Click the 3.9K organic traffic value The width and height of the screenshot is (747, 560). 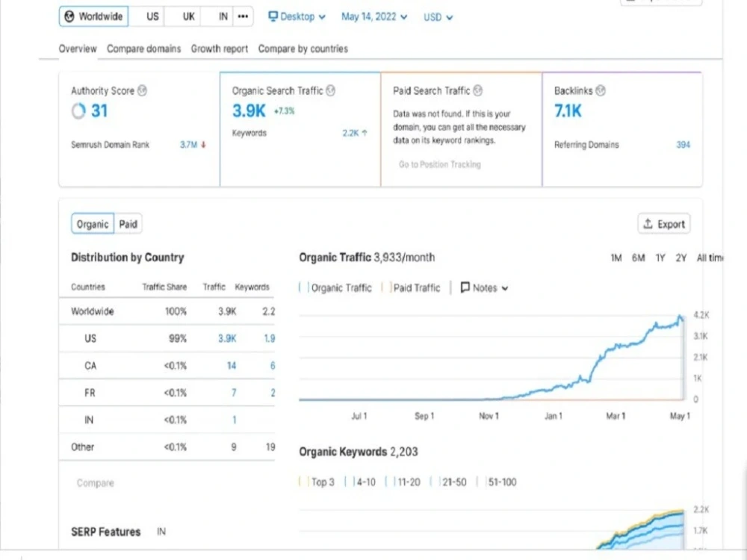click(x=249, y=111)
